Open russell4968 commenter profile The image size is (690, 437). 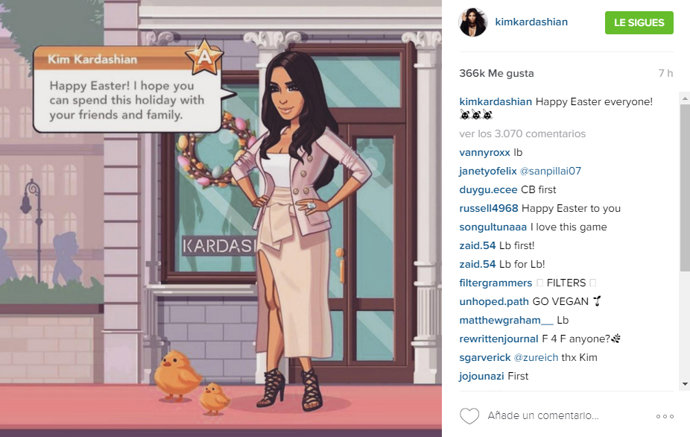[x=488, y=208]
